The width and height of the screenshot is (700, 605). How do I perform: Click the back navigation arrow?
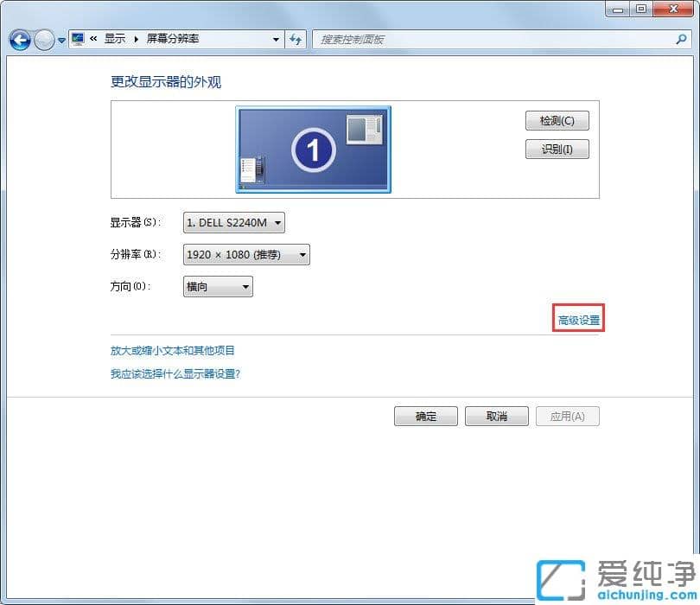coord(19,40)
